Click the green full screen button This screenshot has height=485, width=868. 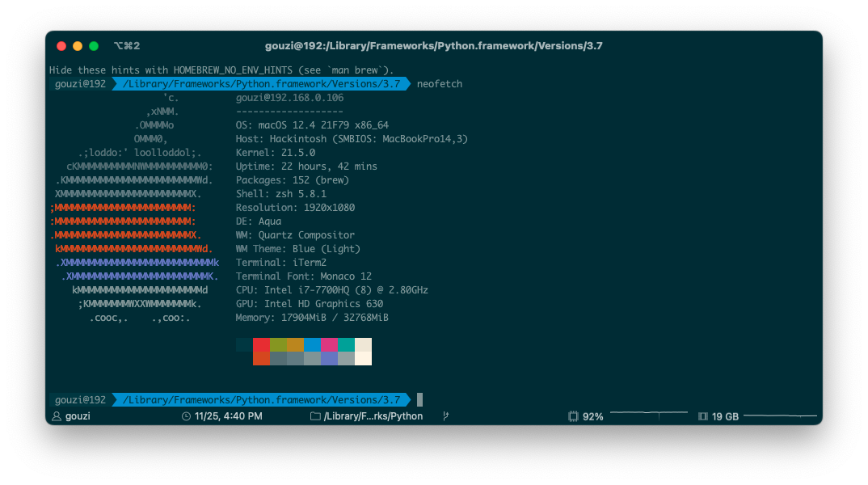(94, 46)
